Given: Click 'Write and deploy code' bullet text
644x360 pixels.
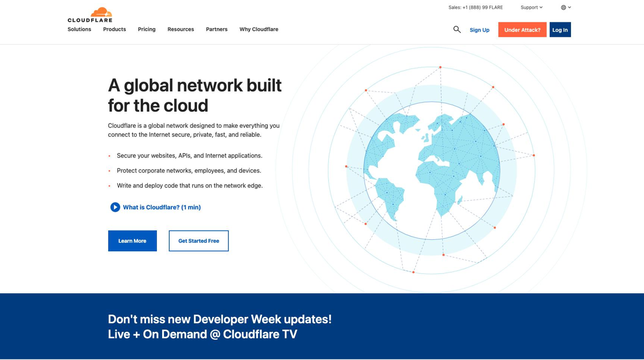Looking at the screenshot, I should click(x=190, y=186).
